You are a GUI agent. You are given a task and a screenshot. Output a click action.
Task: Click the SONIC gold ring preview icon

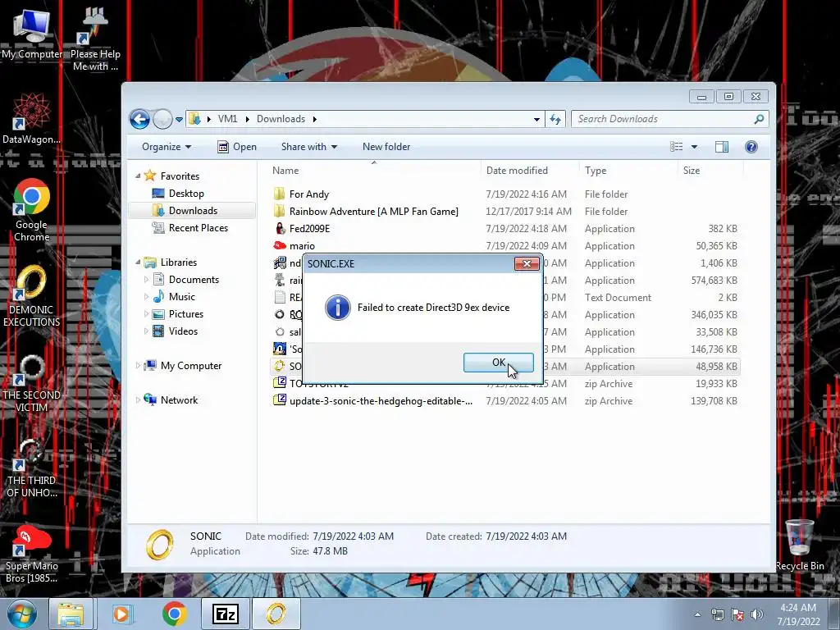click(160, 545)
